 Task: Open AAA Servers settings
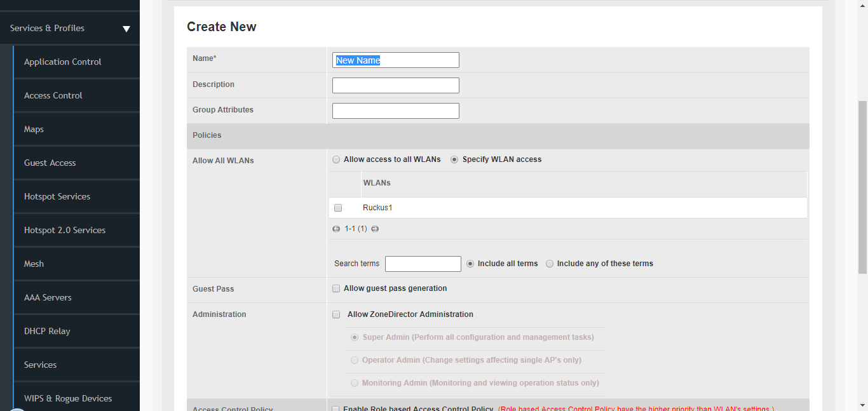click(48, 297)
